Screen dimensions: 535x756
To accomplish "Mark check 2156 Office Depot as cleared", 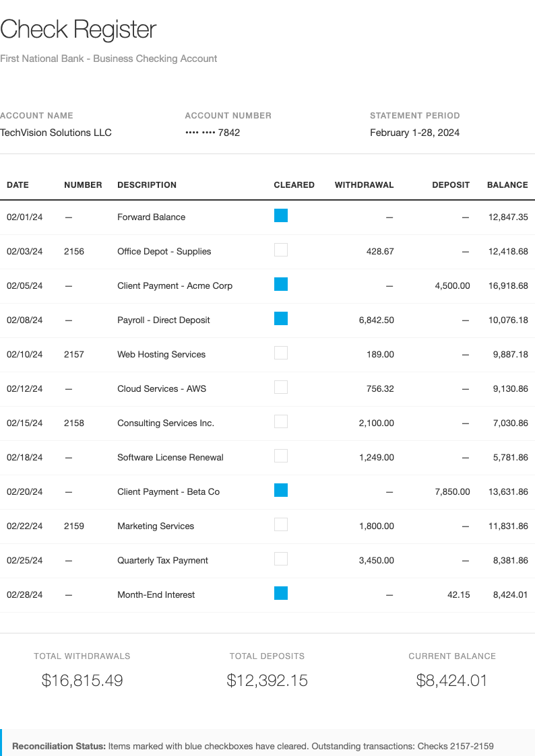I will (281, 249).
